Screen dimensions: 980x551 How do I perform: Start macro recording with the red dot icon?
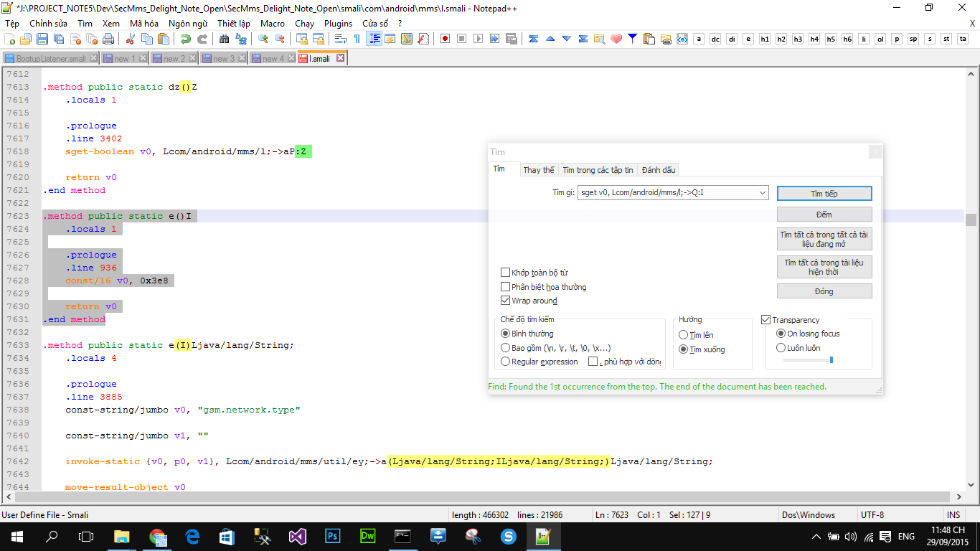pyautogui.click(x=445, y=39)
